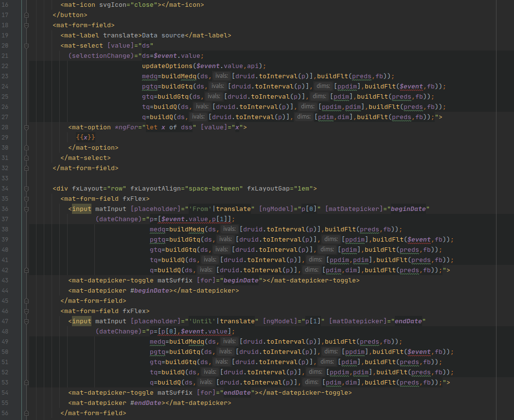Click the highlighted input tag on line 47
Screen dimensions: 514x420
82,321
